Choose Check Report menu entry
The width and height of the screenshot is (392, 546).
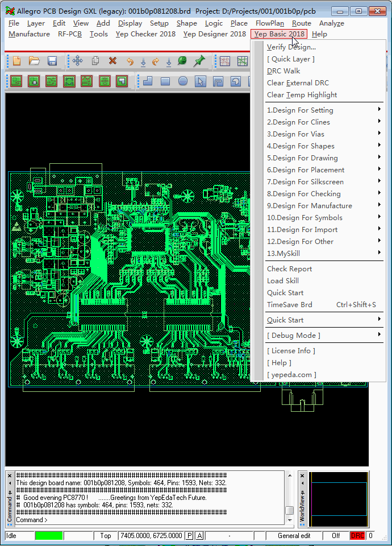click(324, 269)
